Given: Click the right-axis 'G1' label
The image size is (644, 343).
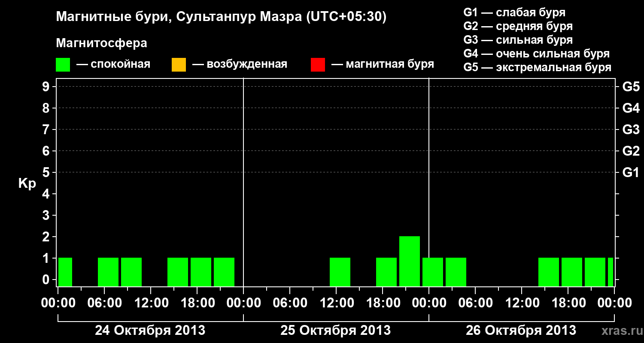Looking at the screenshot, I should click(x=631, y=172).
